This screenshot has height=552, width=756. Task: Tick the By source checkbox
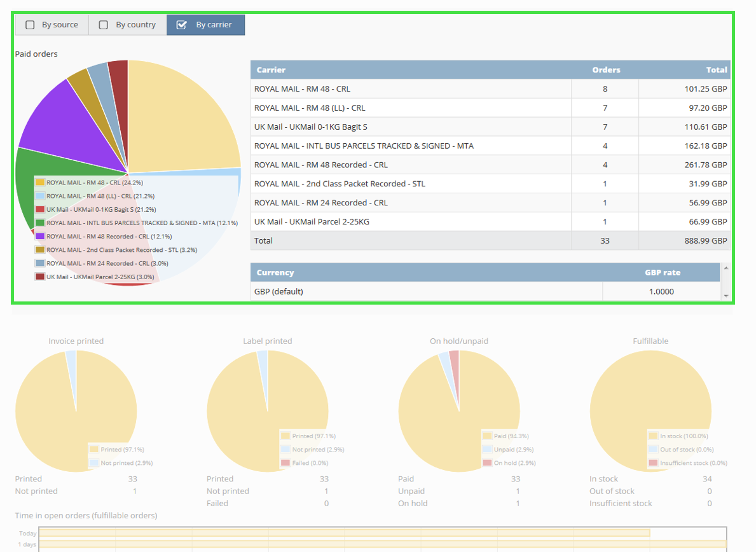pyautogui.click(x=30, y=25)
